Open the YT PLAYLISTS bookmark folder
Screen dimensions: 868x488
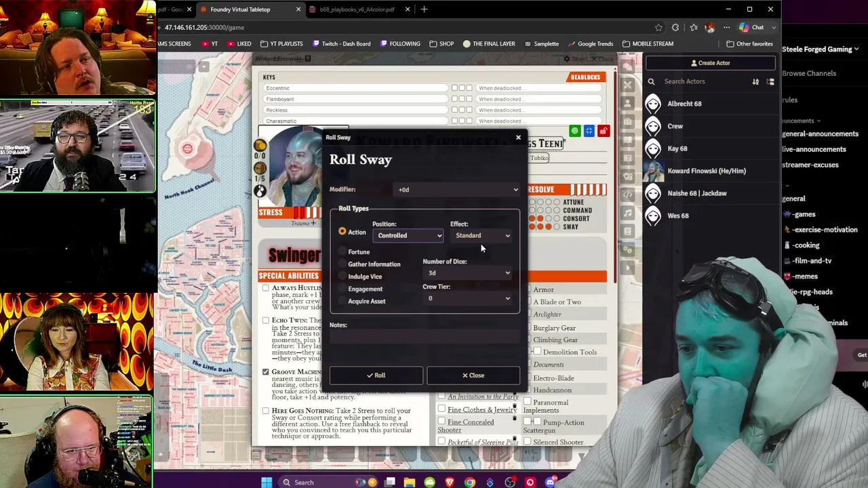[x=281, y=44]
